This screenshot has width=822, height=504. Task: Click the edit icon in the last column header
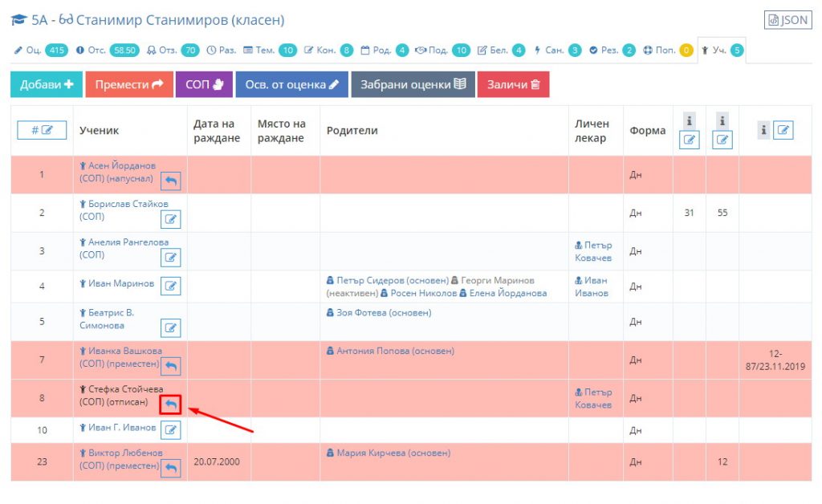point(783,130)
